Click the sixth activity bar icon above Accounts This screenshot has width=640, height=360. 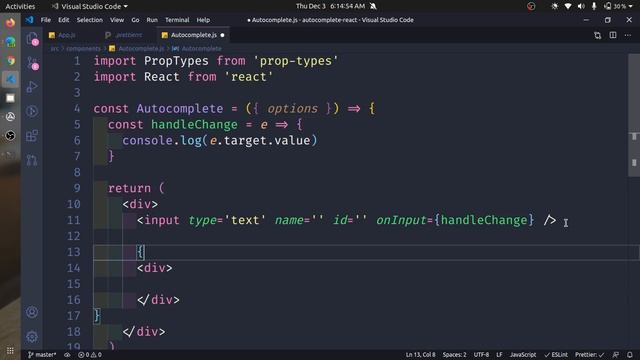pyautogui.click(x=32, y=160)
